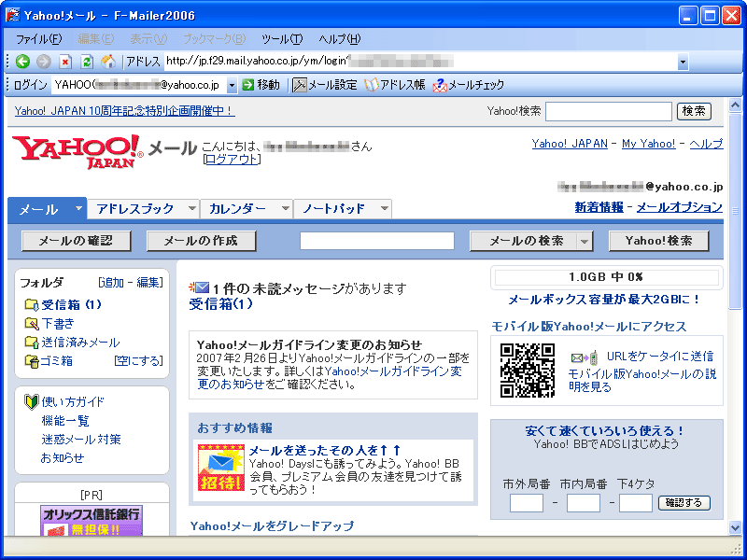Switch to the カレンダー tab
The width and height of the screenshot is (747, 560).
pyautogui.click(x=237, y=209)
